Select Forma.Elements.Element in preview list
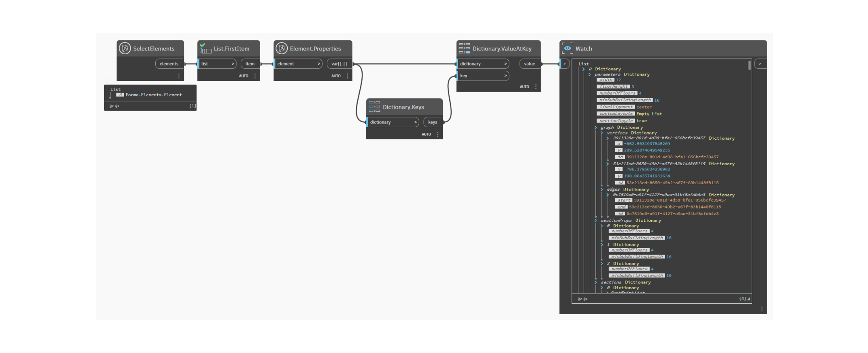This screenshot has height=353, width=868. click(153, 95)
